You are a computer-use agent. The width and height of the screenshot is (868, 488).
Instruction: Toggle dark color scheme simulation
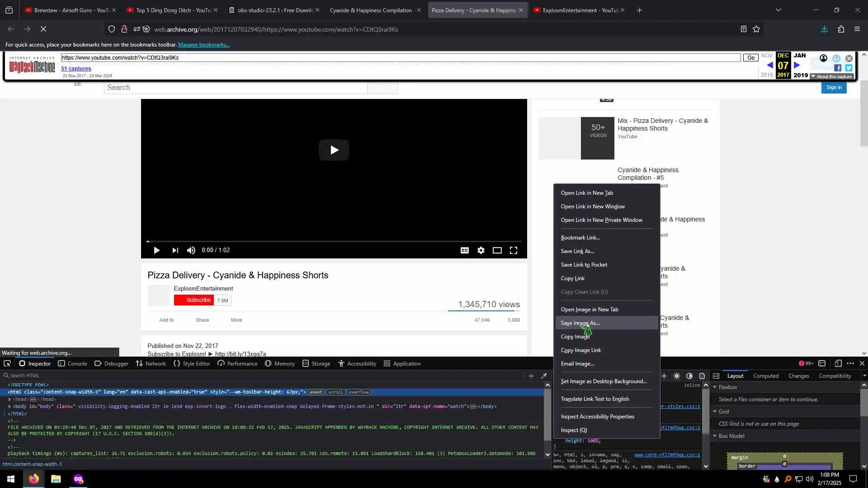coord(689,376)
